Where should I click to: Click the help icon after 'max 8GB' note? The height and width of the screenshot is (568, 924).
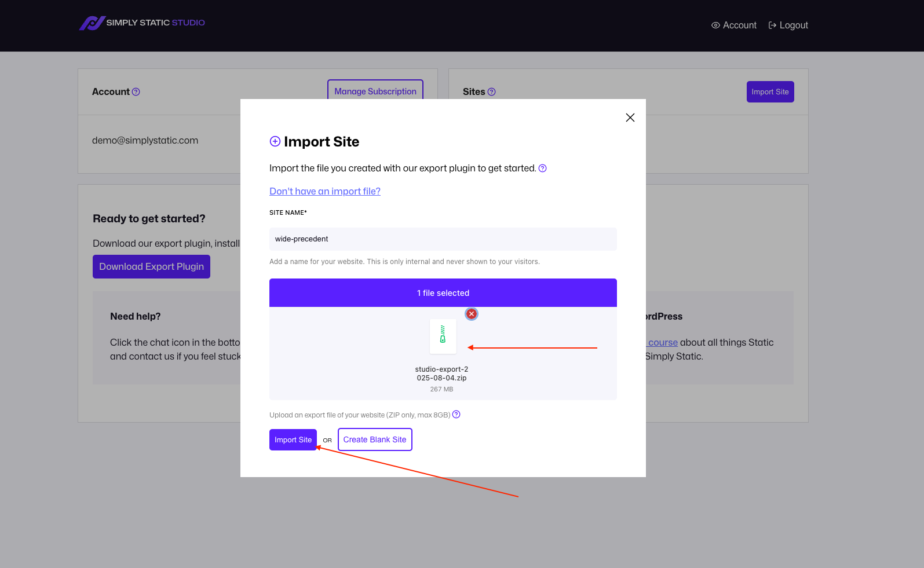point(456,415)
